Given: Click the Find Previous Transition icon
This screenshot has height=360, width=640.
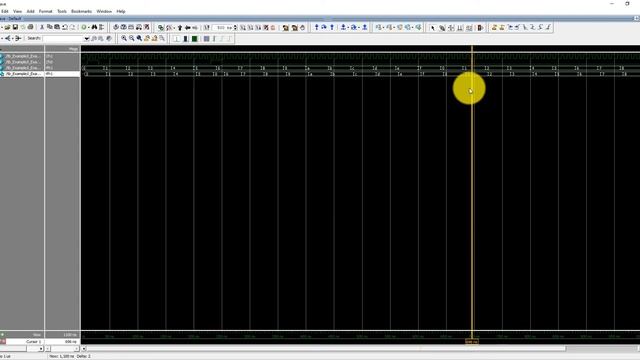Looking at the screenshot, I should (x=510, y=27).
